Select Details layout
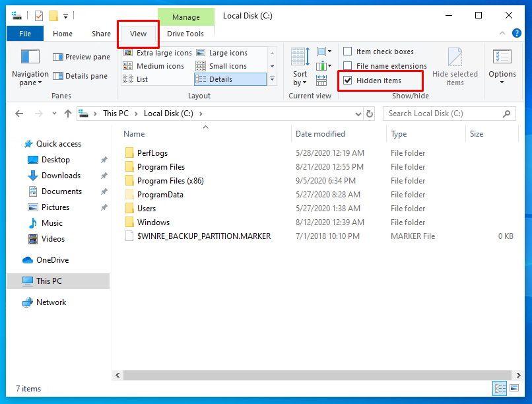This screenshot has width=532, height=404. pyautogui.click(x=230, y=79)
